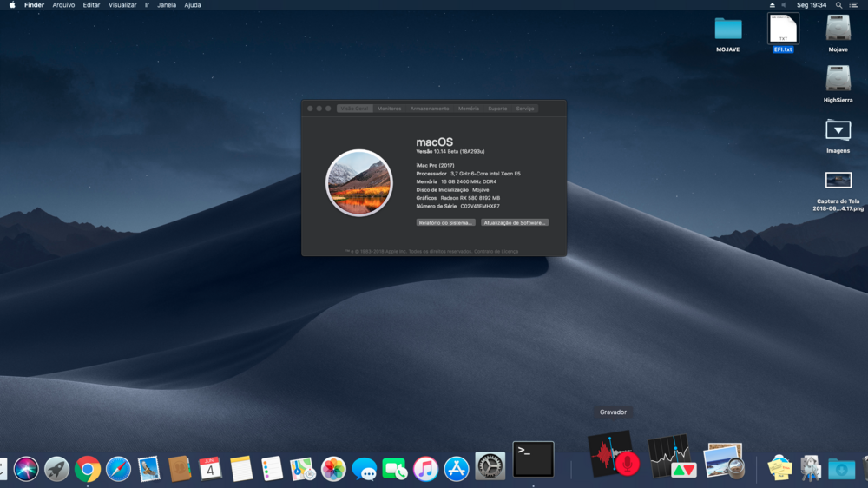Open Gravador voice recorder in Dock
The image size is (868, 488).
pyautogui.click(x=613, y=454)
